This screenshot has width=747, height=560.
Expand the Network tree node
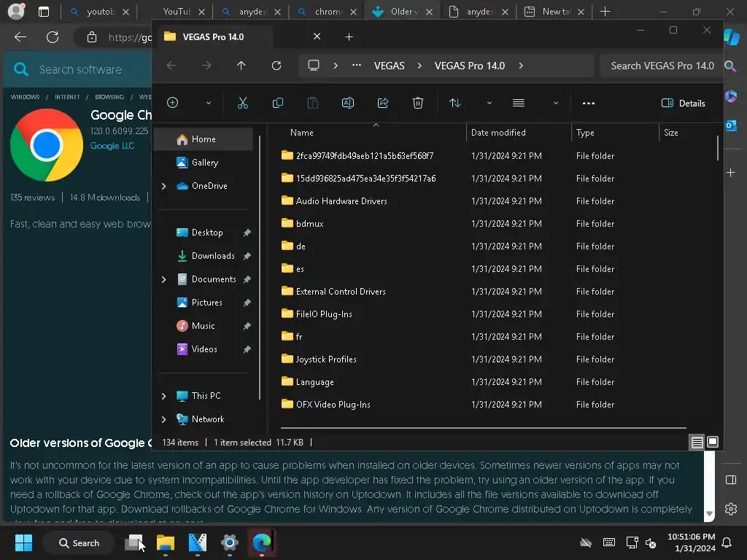163,419
